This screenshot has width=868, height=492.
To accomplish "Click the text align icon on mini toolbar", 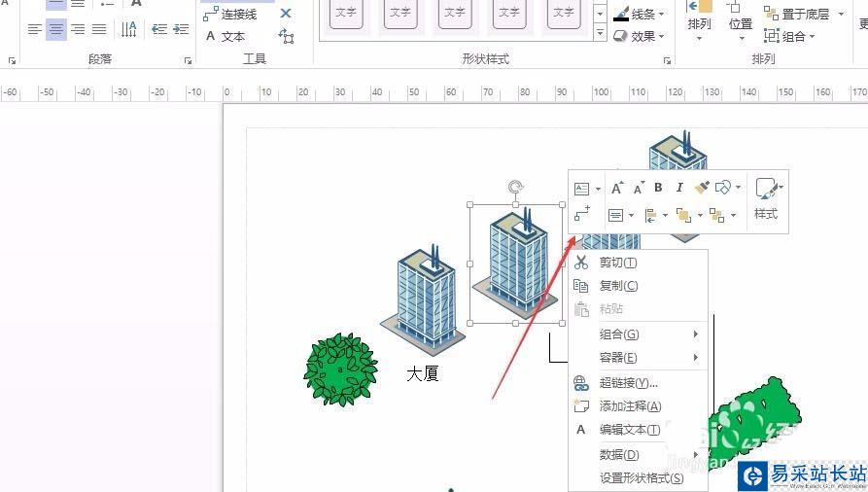I will (x=615, y=215).
